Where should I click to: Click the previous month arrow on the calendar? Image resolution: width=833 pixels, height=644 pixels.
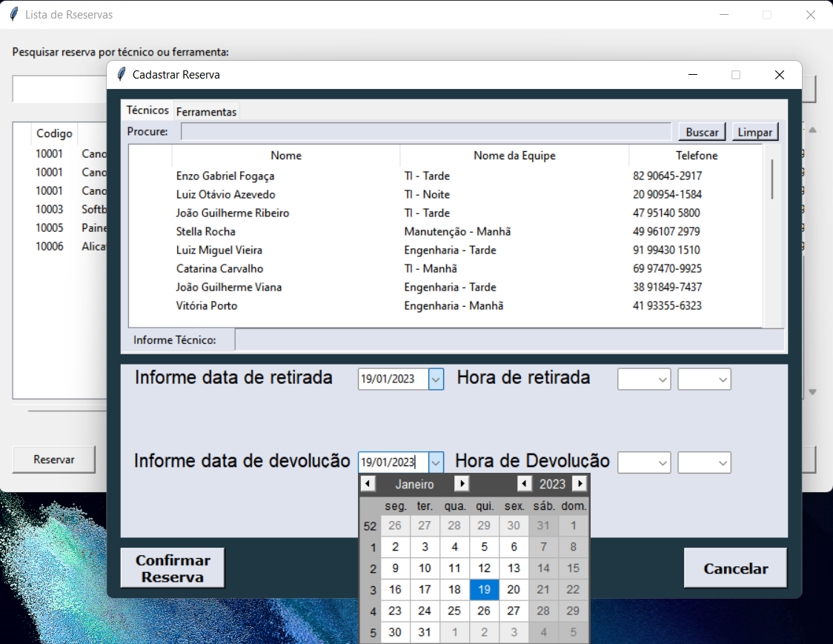tap(368, 483)
